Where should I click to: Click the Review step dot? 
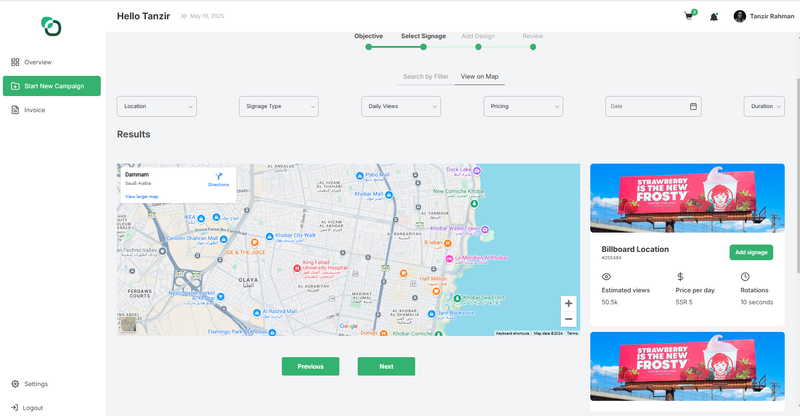click(533, 47)
